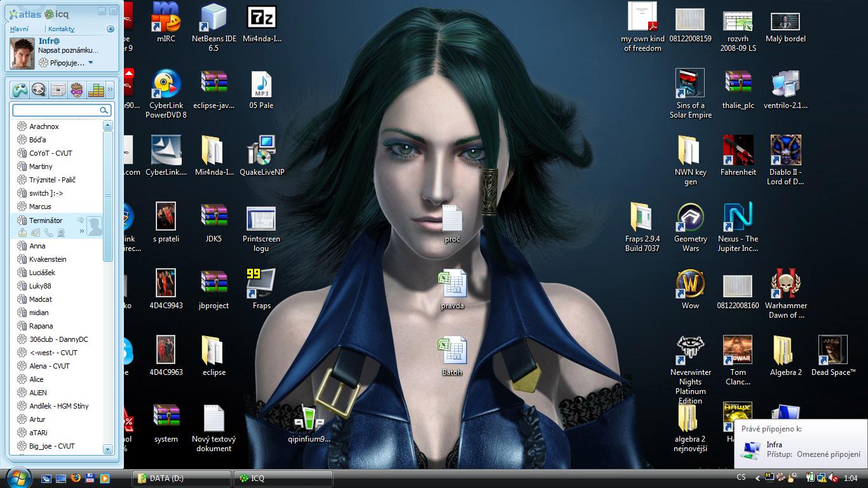Show hidden system tray icons arrow

click(x=757, y=478)
